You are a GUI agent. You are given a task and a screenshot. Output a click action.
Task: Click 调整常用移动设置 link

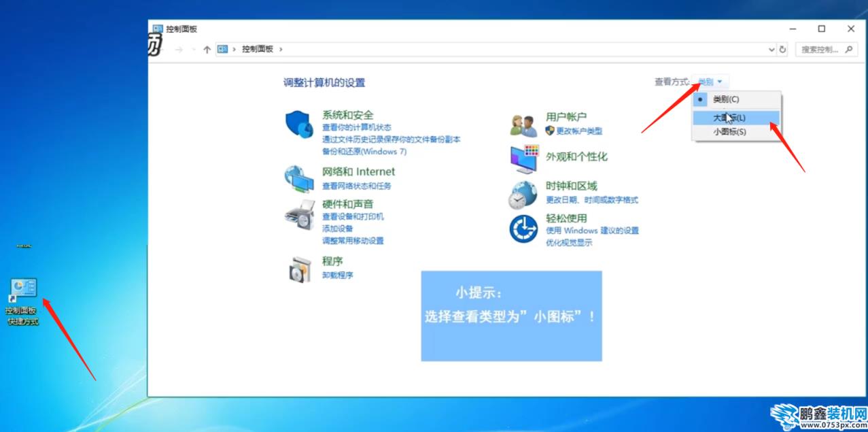(353, 240)
